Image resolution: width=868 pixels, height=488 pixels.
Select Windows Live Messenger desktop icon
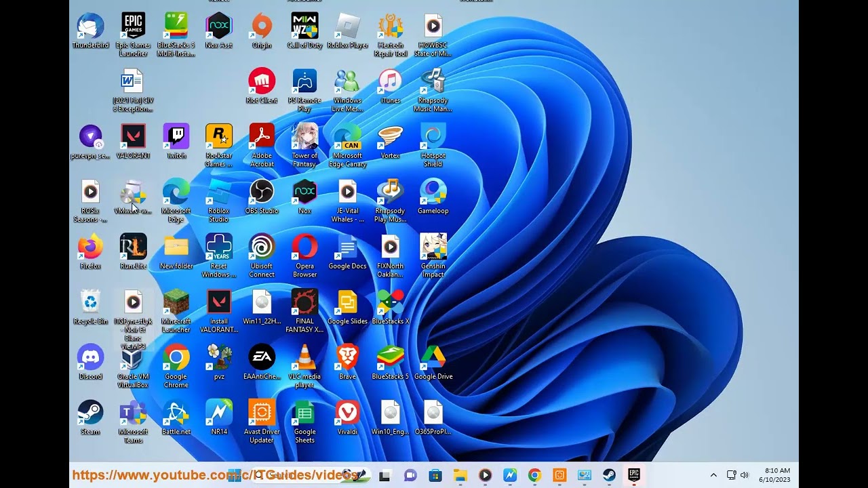click(x=347, y=89)
